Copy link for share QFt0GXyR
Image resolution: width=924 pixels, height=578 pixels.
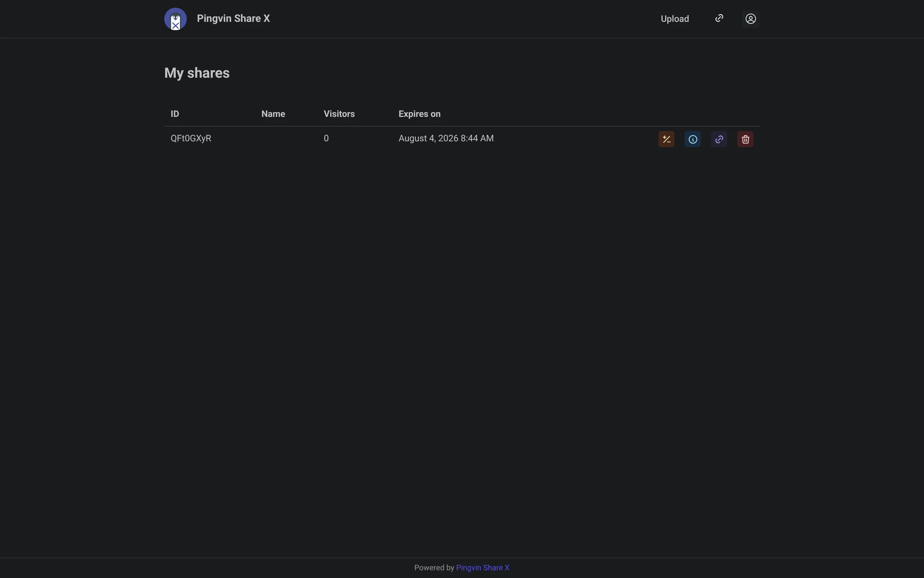[x=719, y=139]
